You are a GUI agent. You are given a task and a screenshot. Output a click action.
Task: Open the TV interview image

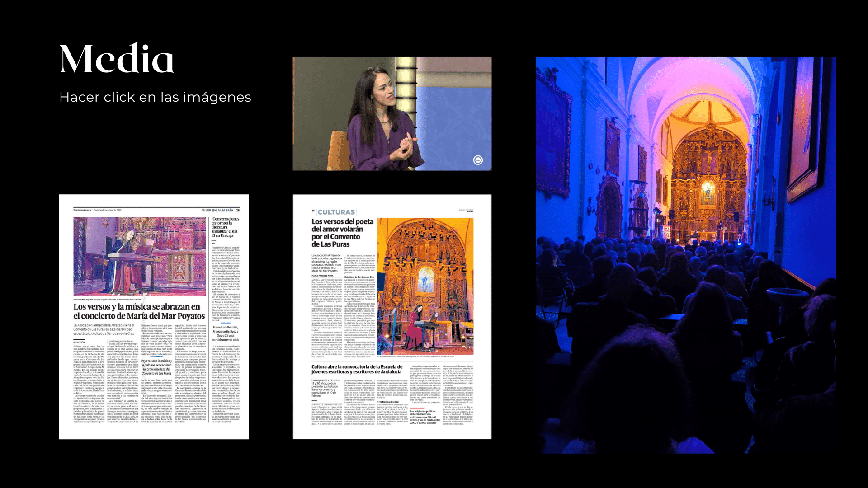392,113
